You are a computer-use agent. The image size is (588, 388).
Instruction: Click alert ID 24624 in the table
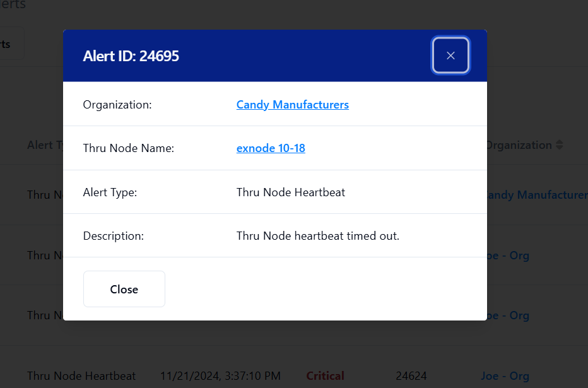(x=411, y=376)
